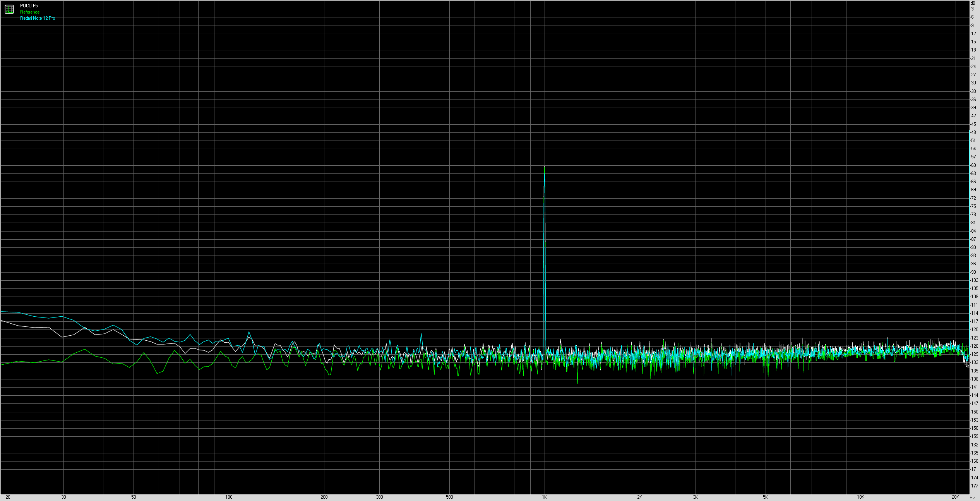980x501 pixels.
Task: Click the -90 dB amplitude axis label
Action: tap(973, 247)
